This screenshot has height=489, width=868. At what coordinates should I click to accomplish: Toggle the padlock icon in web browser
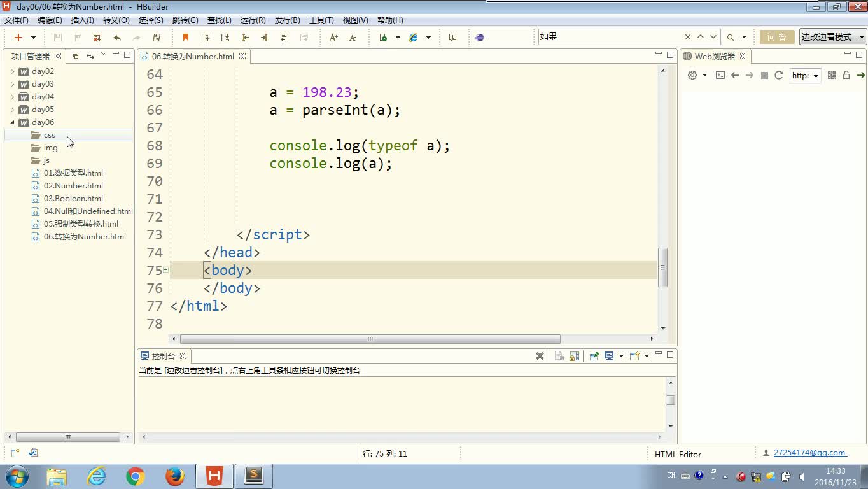846,75
